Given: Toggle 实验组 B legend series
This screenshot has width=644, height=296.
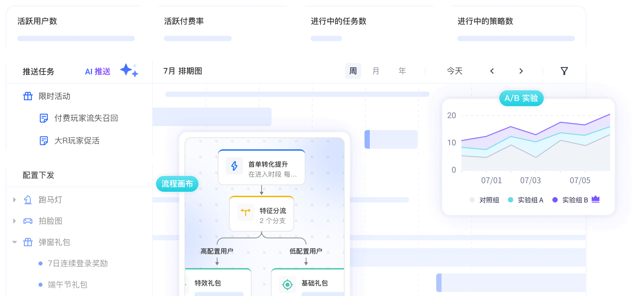Looking at the screenshot, I should pyautogui.click(x=570, y=200).
